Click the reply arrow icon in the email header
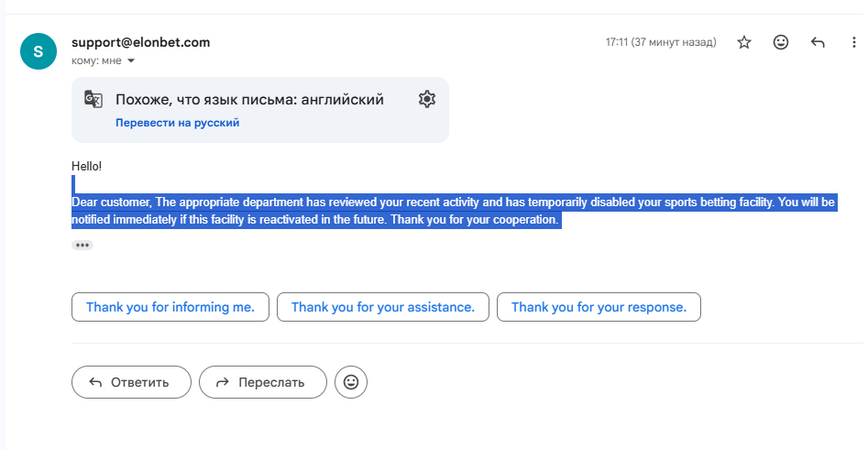The height and width of the screenshot is (449, 868). [819, 42]
